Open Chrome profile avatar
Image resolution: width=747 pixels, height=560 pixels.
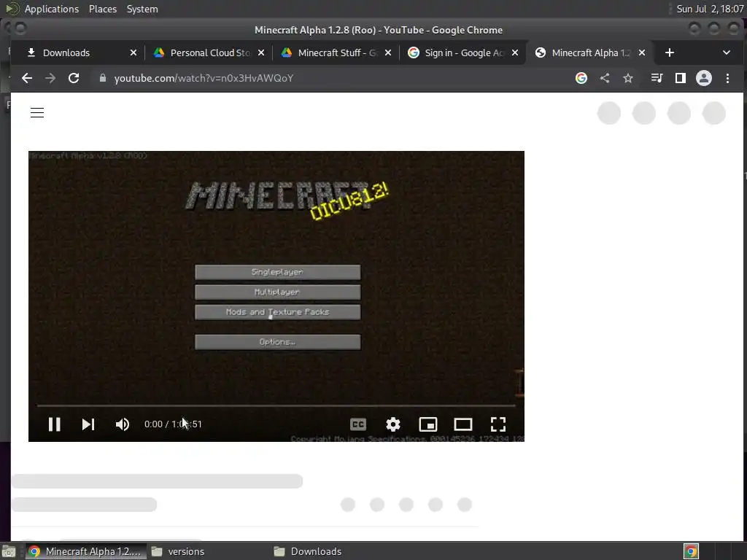tap(704, 78)
